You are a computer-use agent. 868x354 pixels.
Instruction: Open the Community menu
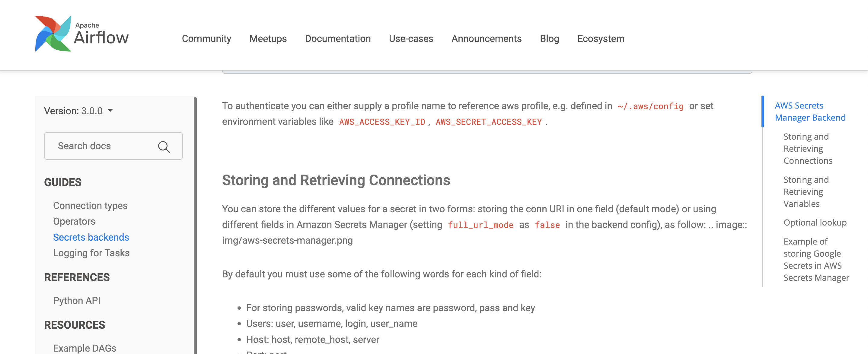(206, 39)
